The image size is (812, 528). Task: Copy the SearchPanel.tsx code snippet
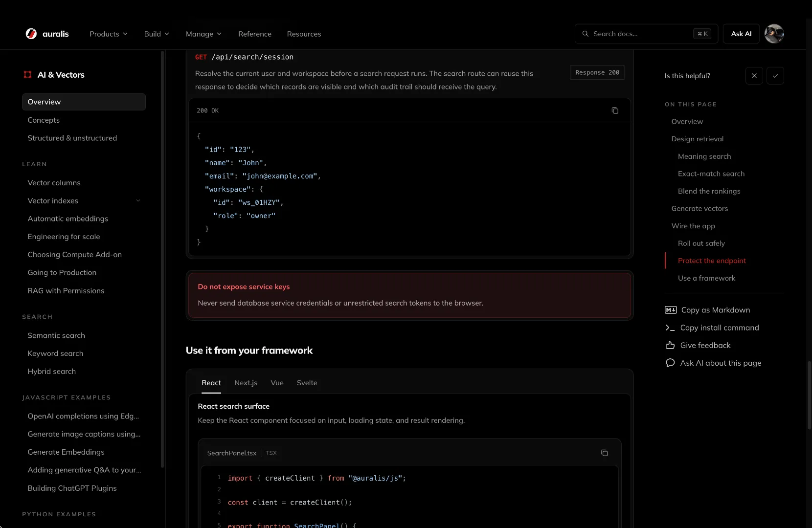point(604,453)
